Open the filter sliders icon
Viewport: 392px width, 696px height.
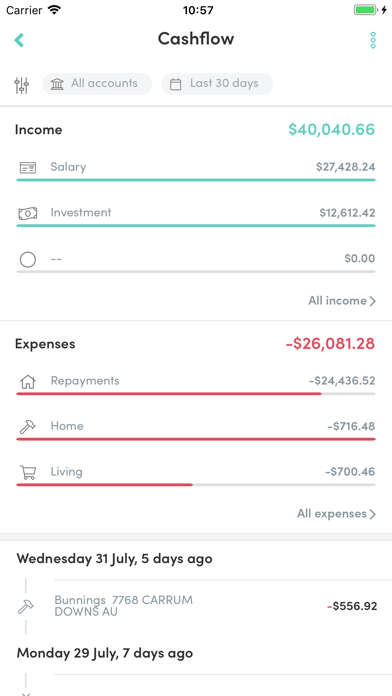click(x=21, y=85)
